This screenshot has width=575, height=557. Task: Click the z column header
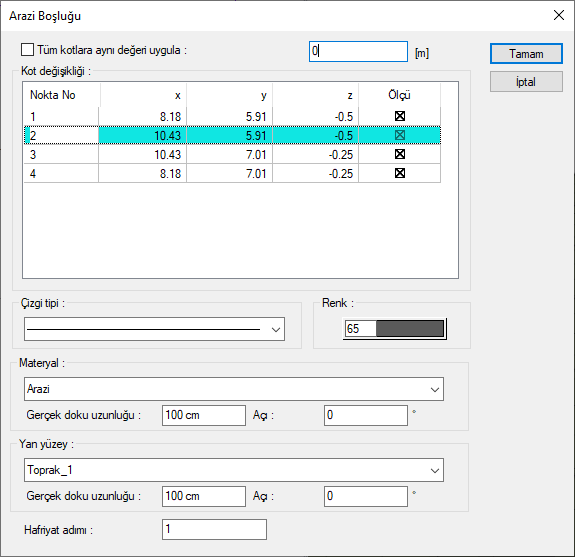315,95
